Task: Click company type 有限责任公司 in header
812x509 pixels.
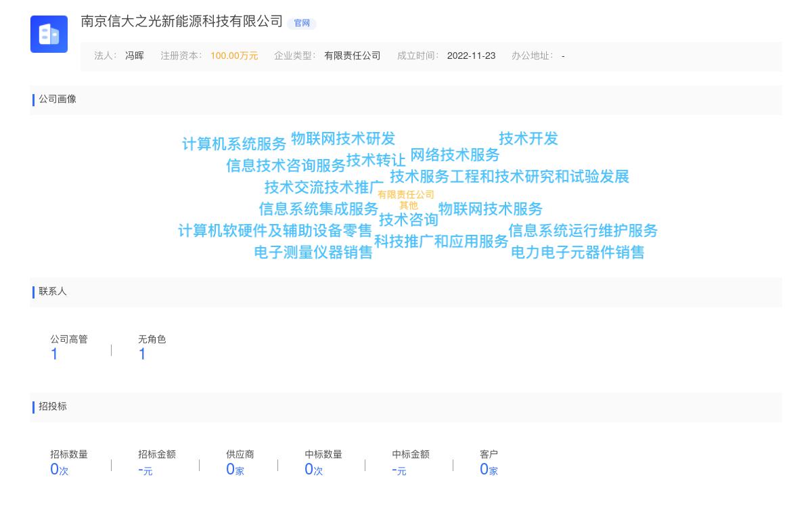Action: [x=353, y=56]
